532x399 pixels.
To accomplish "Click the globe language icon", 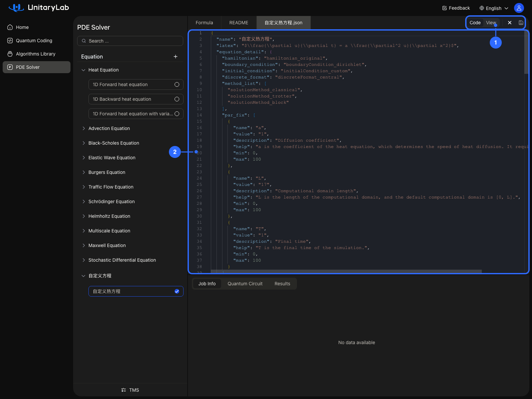I will coord(482,8).
